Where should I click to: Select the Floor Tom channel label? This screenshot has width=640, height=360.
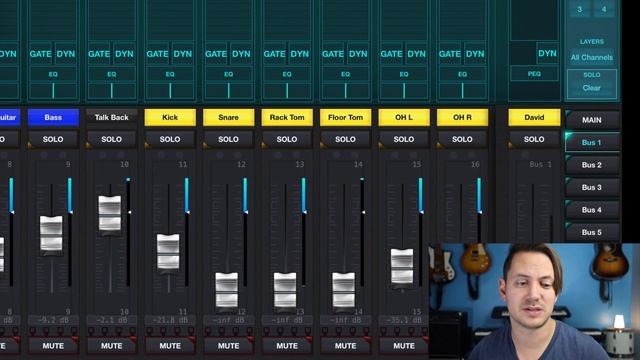[x=345, y=118]
